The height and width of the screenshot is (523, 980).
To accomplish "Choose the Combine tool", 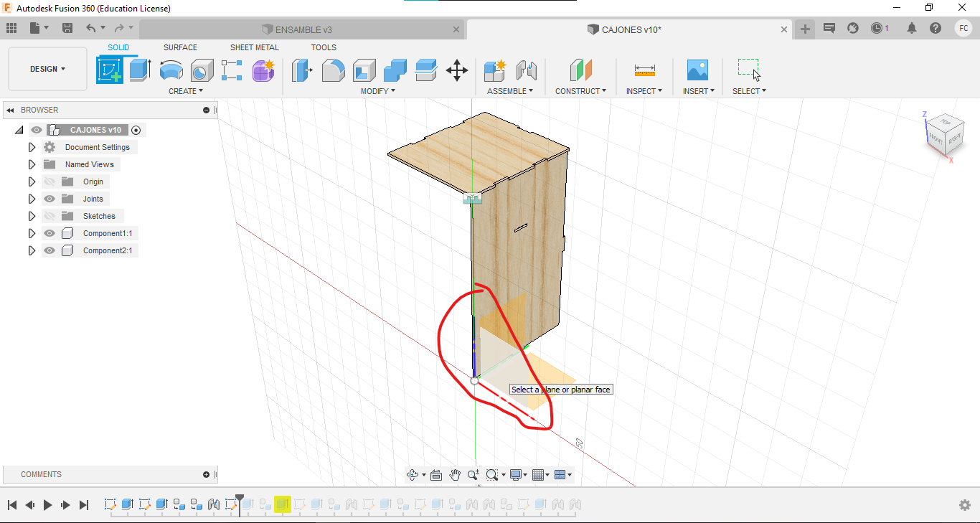I will pos(395,70).
